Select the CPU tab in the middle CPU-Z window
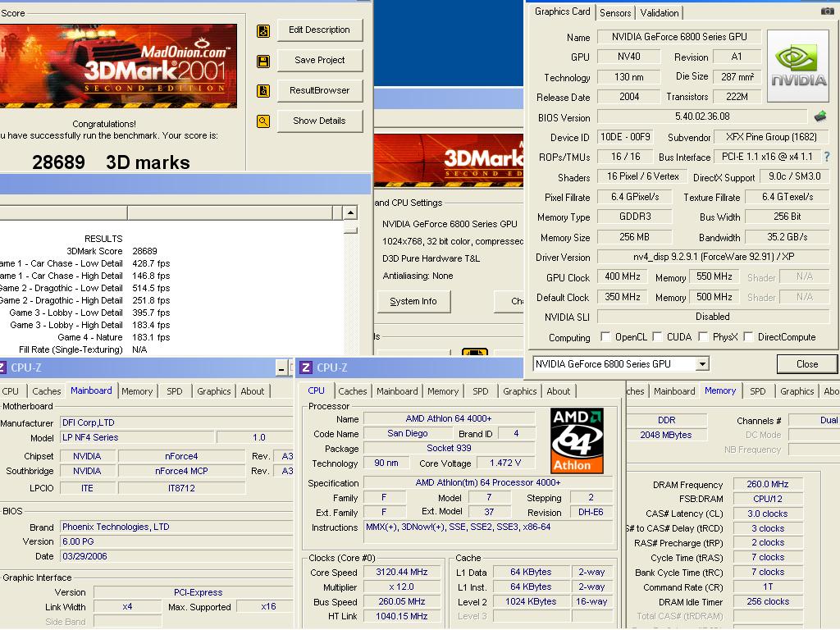Screen dimensions: 840x630 (x=316, y=390)
